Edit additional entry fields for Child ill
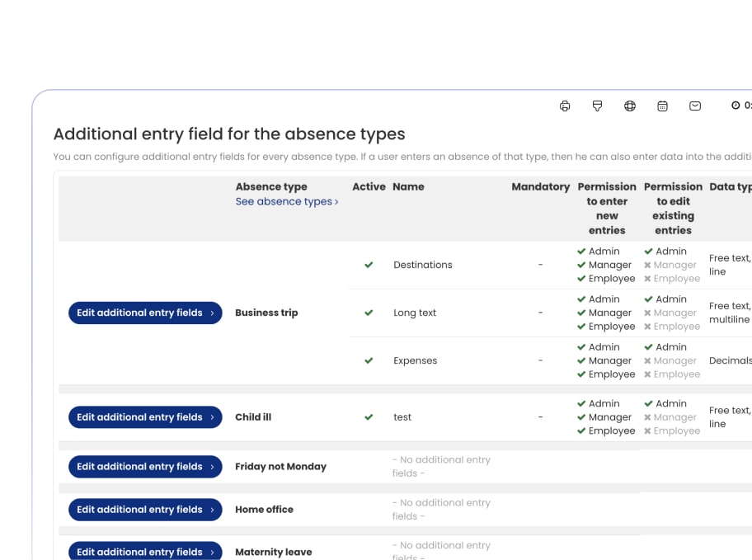 pos(145,417)
